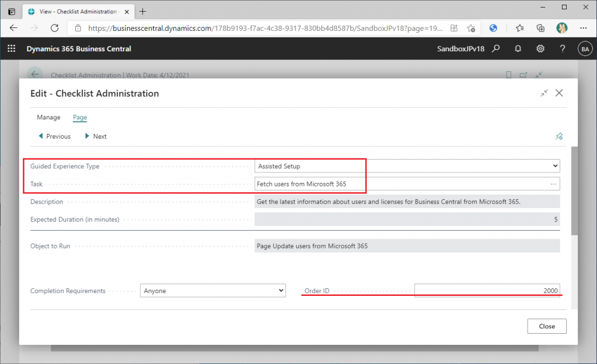Click background page open-in-new-window icon
The image size is (597, 364).
coord(524,75)
